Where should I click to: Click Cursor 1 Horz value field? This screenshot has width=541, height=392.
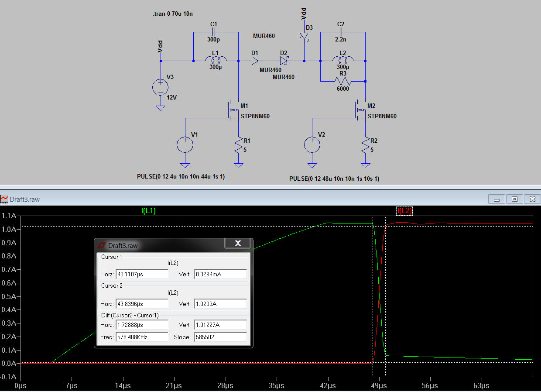click(x=142, y=274)
